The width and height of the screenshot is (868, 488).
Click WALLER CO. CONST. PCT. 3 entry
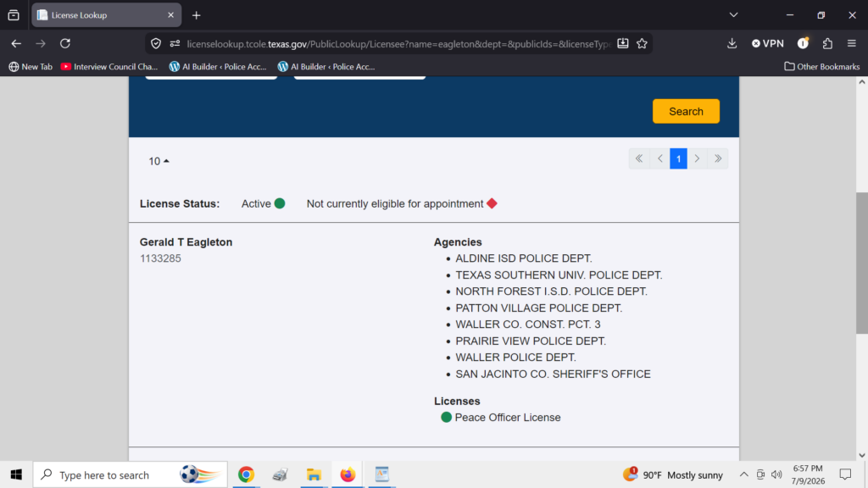click(527, 324)
